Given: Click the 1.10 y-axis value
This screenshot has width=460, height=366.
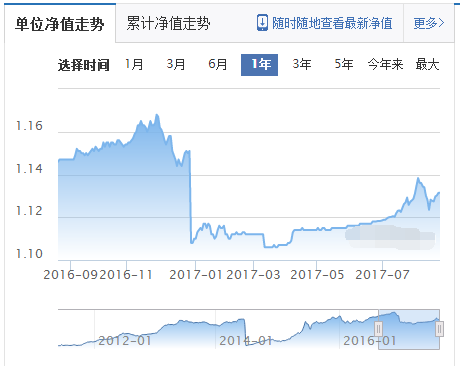Looking at the screenshot, I should tap(29, 254).
